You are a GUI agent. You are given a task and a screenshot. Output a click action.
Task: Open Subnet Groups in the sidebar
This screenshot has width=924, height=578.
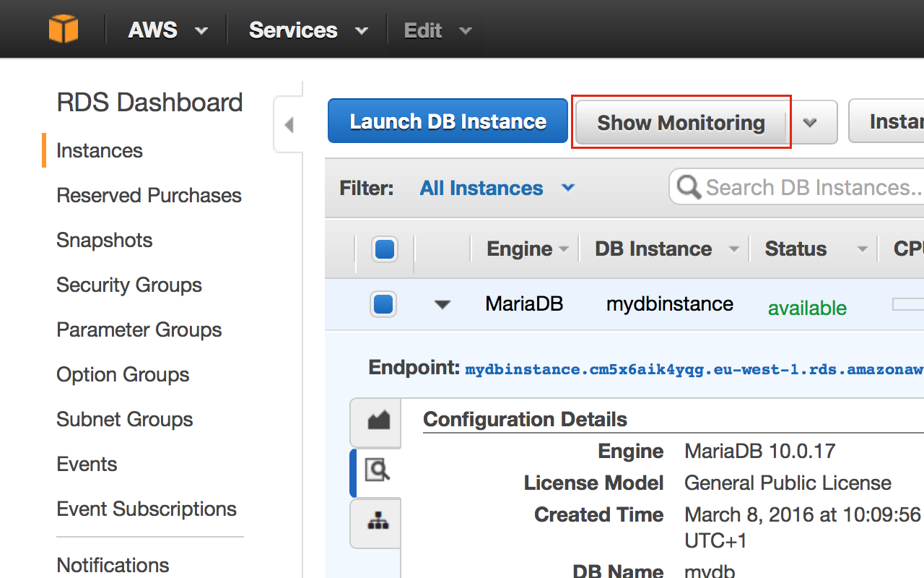[125, 419]
